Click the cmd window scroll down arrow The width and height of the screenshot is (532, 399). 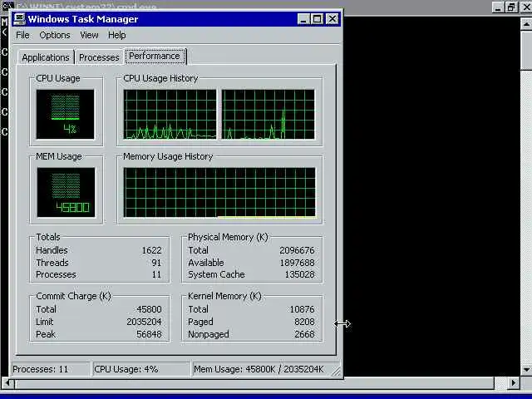526,369
